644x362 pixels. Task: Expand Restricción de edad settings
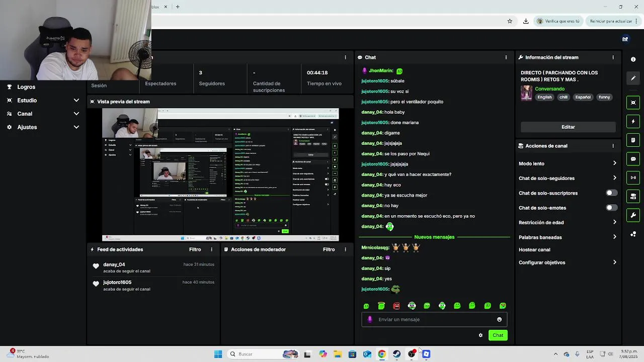pyautogui.click(x=614, y=222)
